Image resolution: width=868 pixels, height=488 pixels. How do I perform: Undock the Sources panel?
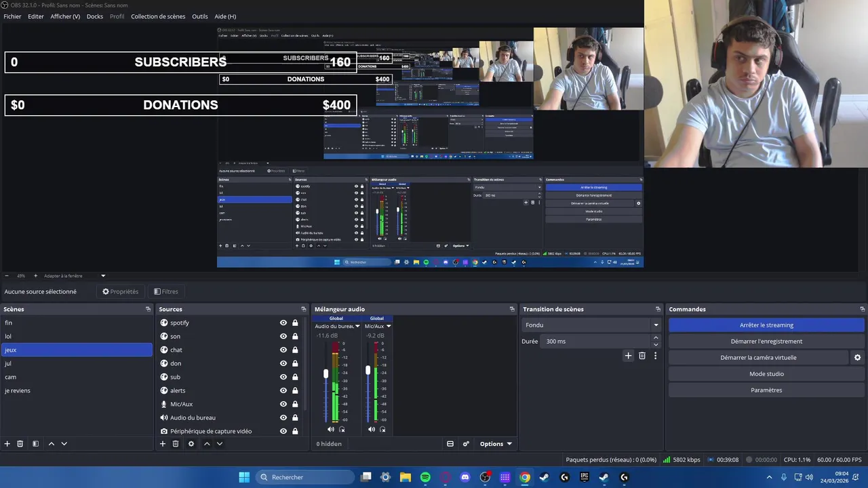304,309
